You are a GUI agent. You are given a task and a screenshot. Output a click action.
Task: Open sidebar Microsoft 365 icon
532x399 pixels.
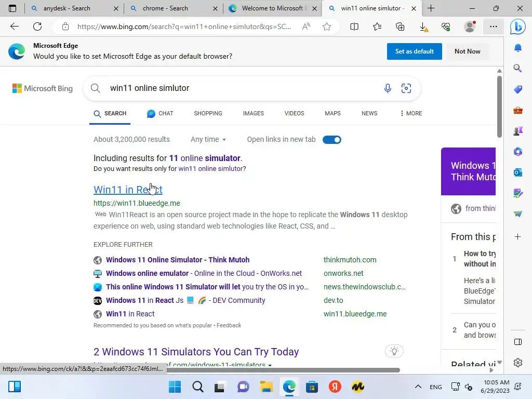pos(518,152)
